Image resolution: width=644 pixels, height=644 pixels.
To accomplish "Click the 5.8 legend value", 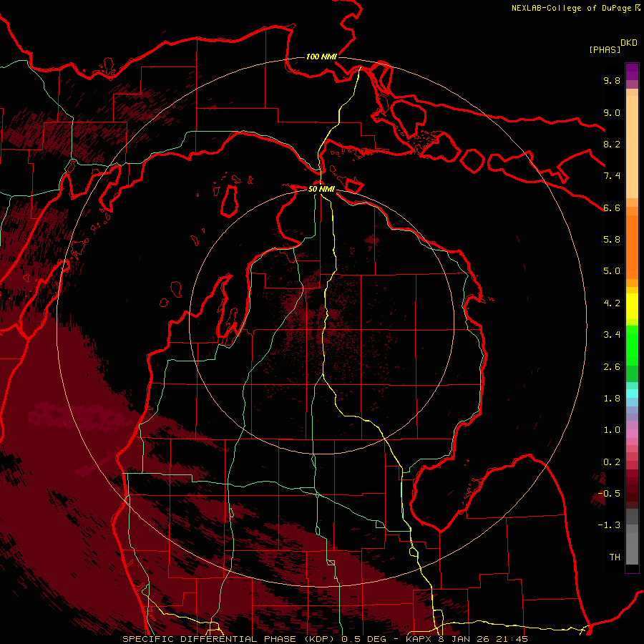I will point(612,240).
